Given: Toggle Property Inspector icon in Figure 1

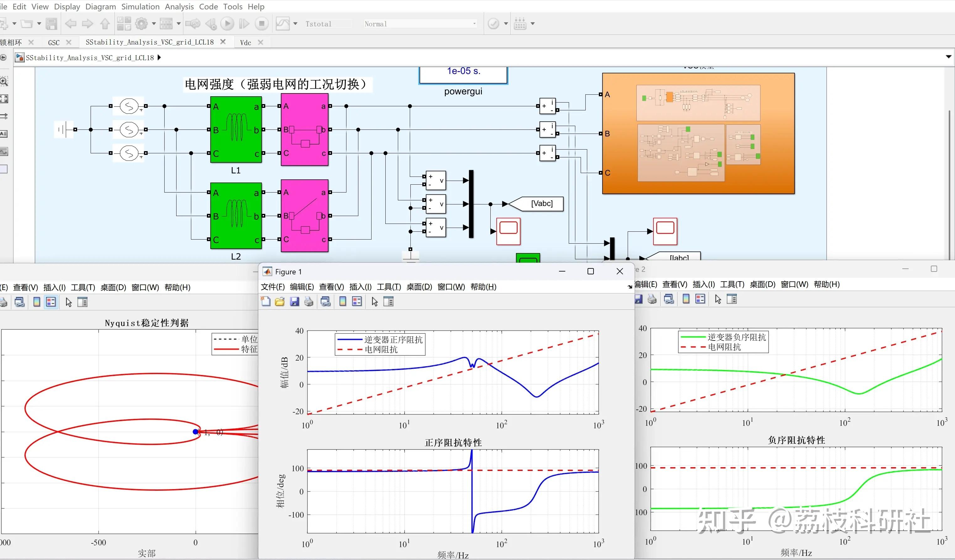Looking at the screenshot, I should [x=389, y=302].
